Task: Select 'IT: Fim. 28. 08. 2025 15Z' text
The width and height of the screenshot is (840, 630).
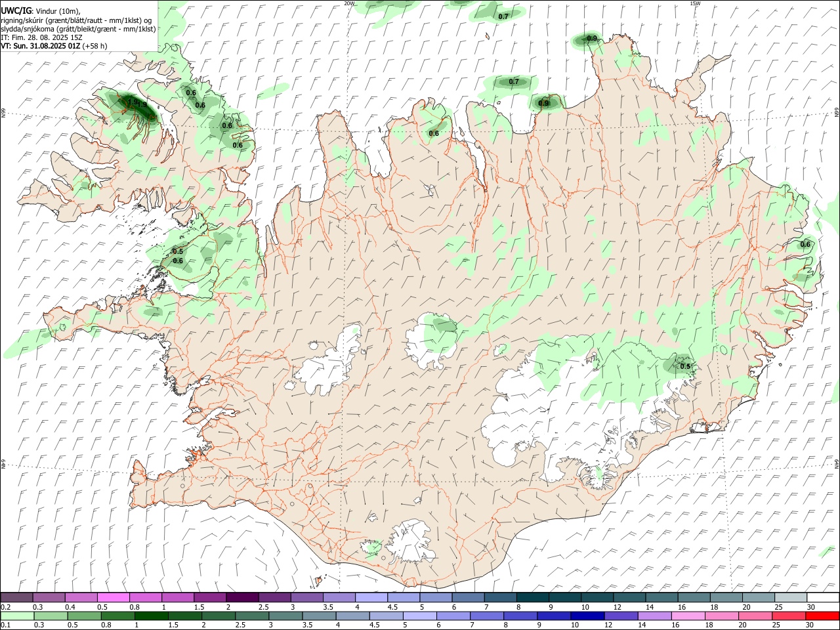Action: click(x=41, y=37)
